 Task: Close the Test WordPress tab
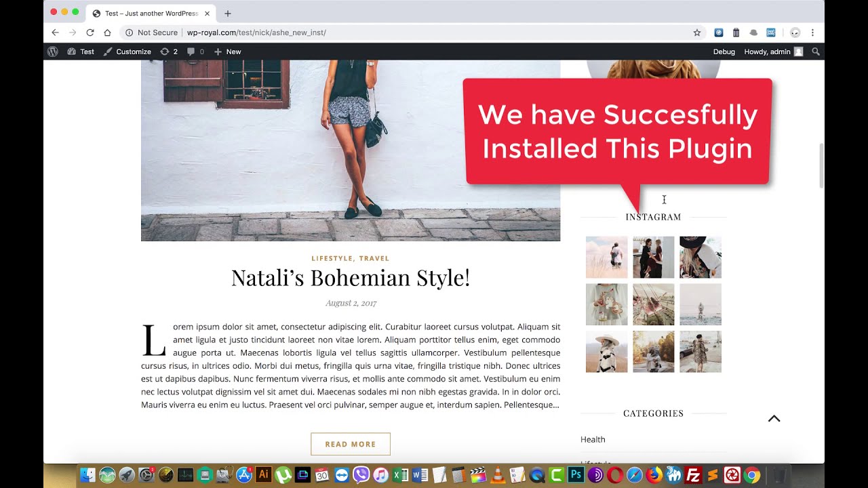pyautogui.click(x=208, y=14)
